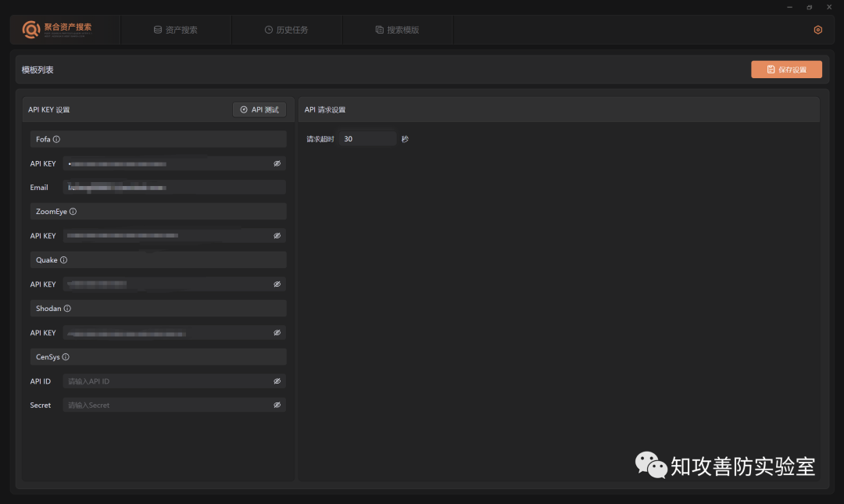Click the Shodan section label
844x504 pixels.
pyautogui.click(x=48, y=309)
